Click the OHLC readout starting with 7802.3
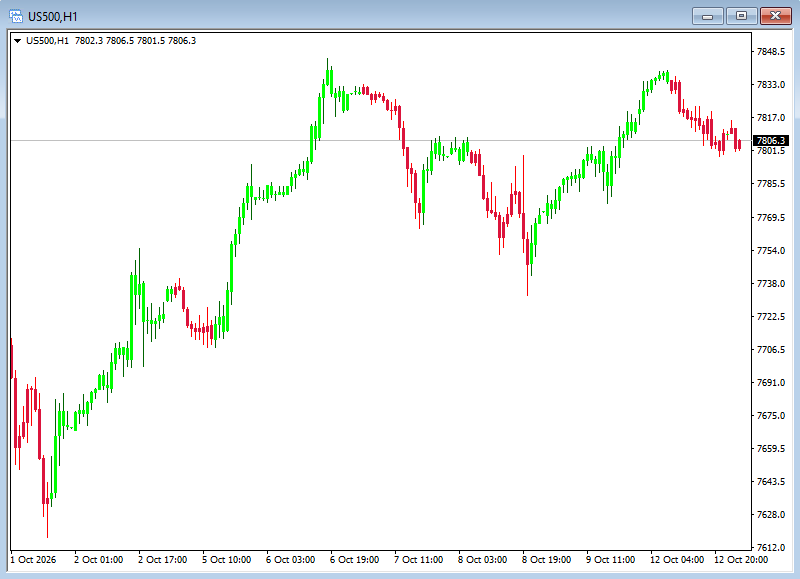This screenshot has height=579, width=800. (135, 41)
